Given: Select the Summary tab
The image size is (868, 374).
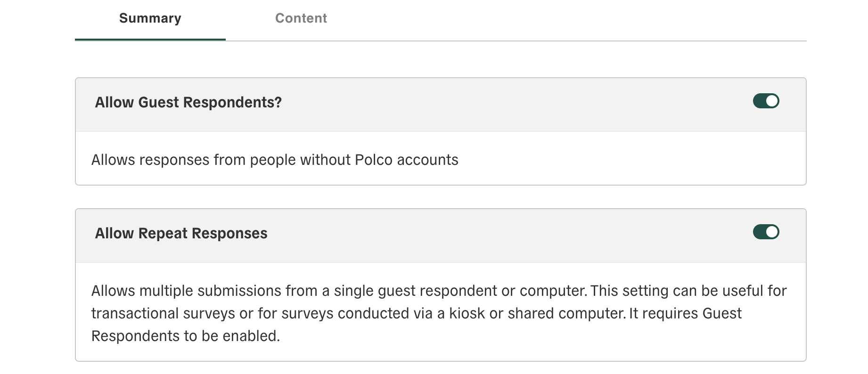Looking at the screenshot, I should pos(150,18).
